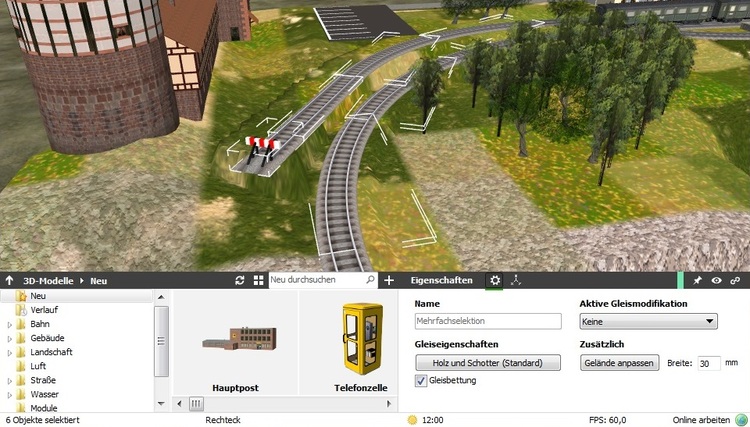
Task: Open the connections node icon tab
Action: [x=516, y=280]
